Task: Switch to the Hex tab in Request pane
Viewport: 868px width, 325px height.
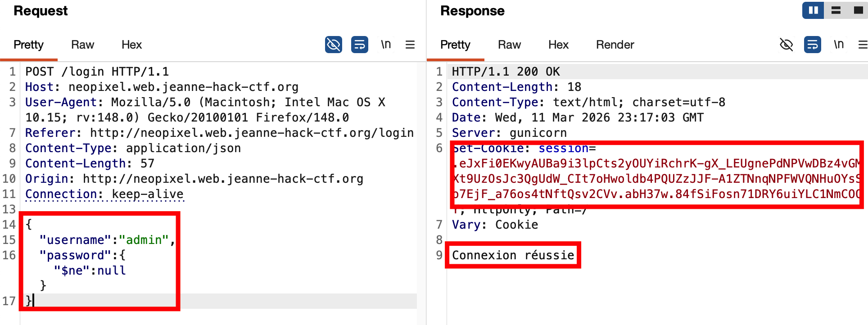Action: tap(131, 45)
